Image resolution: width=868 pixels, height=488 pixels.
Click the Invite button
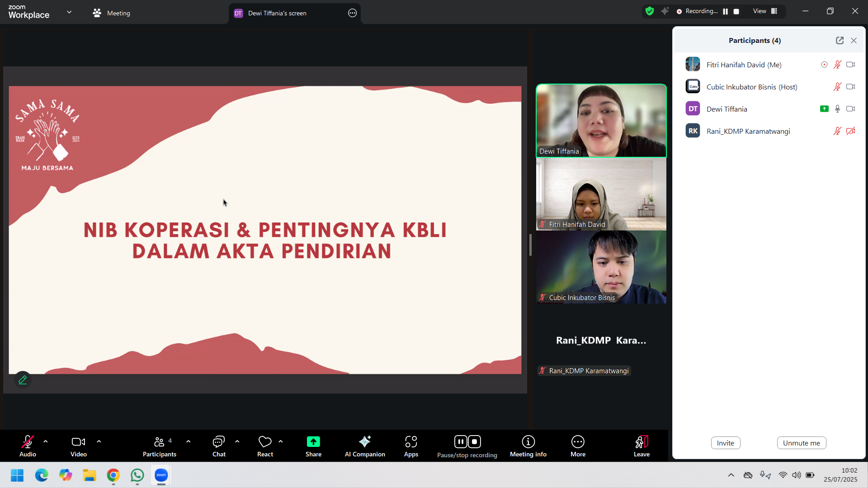click(726, 443)
